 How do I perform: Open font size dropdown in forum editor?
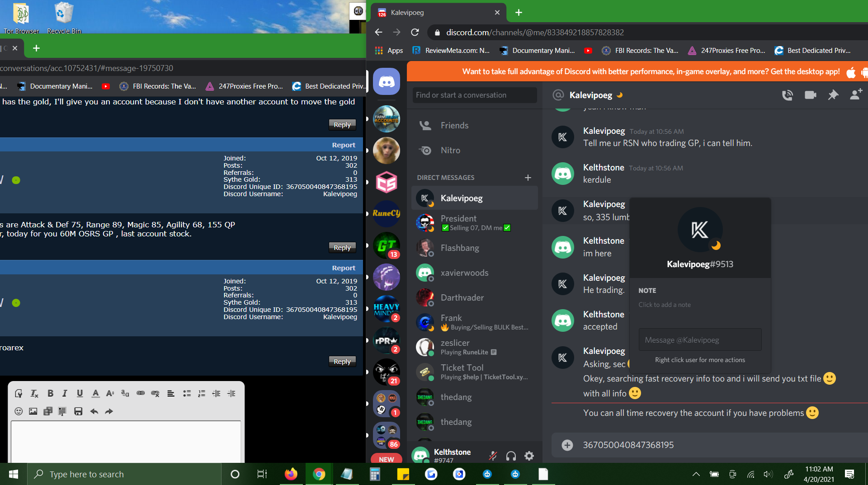pos(110,394)
